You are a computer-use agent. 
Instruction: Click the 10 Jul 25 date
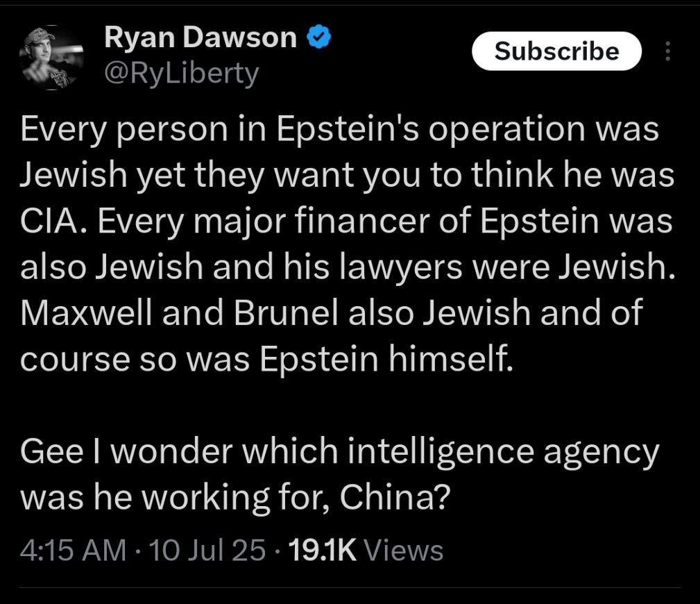tap(207, 550)
